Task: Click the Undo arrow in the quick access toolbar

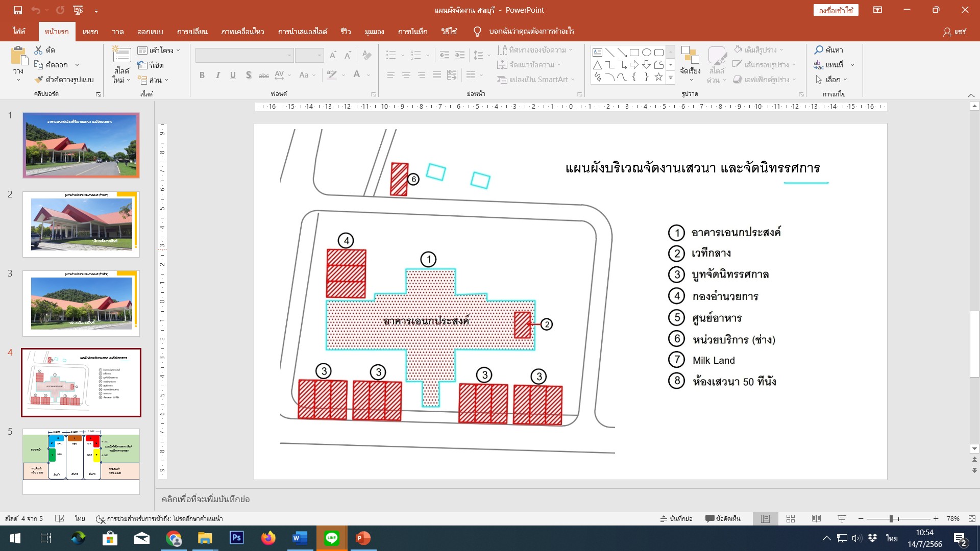Action: click(36, 10)
